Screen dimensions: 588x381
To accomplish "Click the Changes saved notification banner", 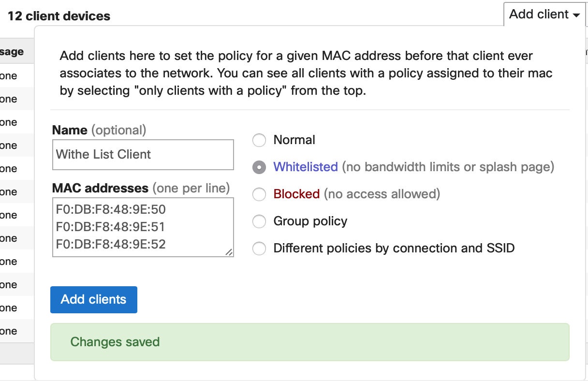I will [x=309, y=342].
